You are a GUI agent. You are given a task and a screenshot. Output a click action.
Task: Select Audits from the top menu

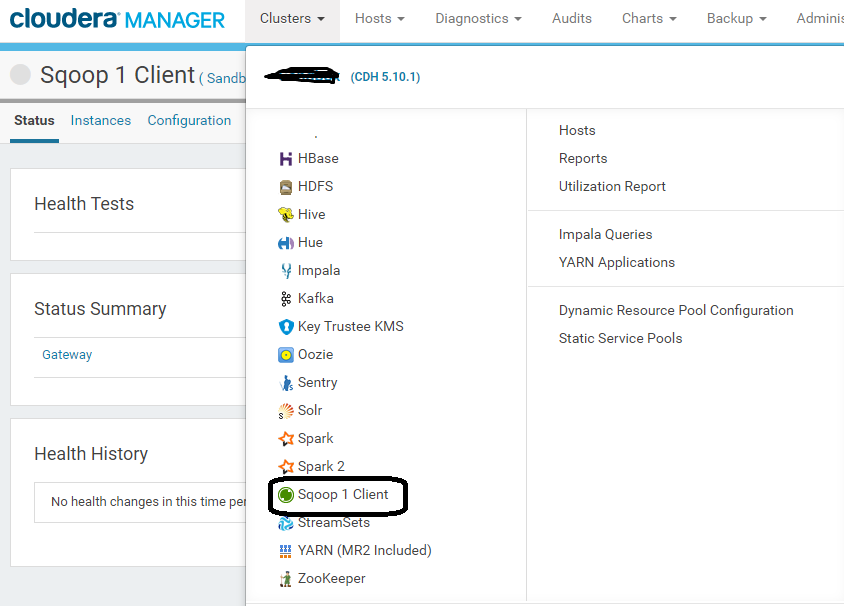571,17
